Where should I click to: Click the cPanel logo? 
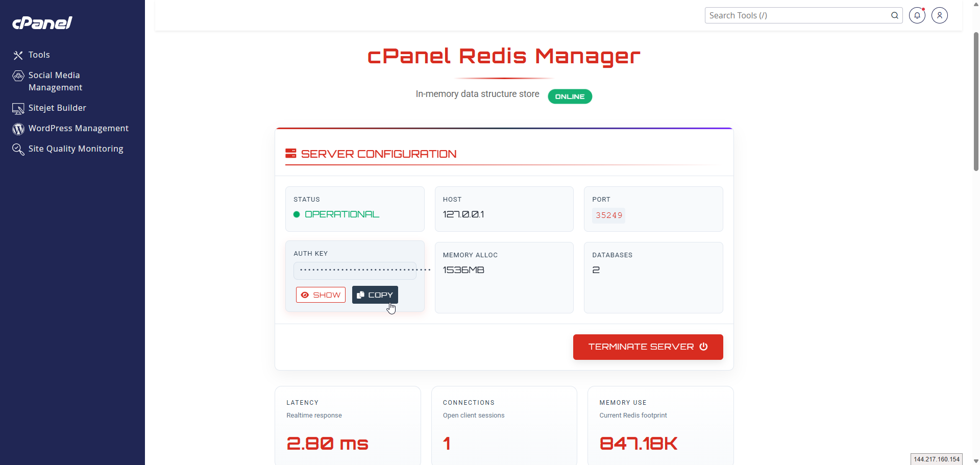(x=42, y=22)
